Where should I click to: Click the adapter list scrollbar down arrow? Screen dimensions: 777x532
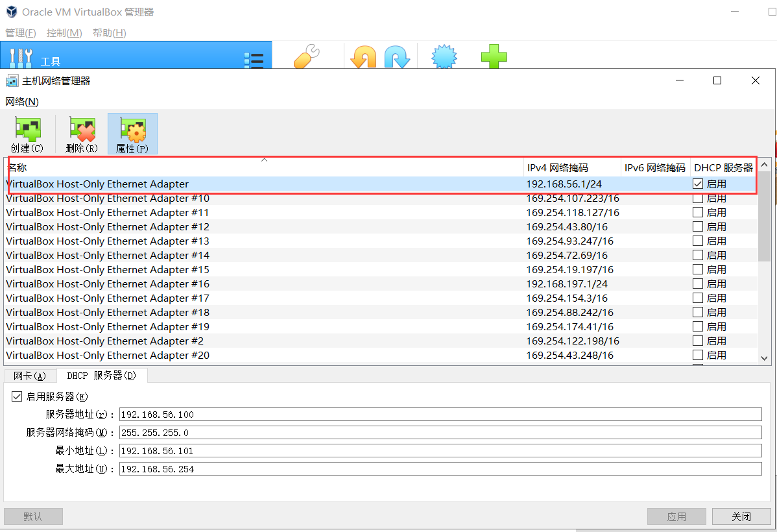(x=764, y=358)
